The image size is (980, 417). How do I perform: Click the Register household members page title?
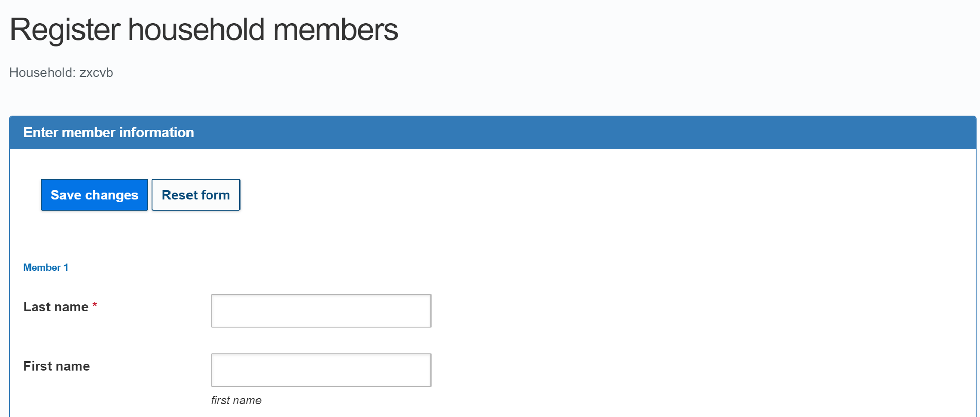pyautogui.click(x=204, y=30)
